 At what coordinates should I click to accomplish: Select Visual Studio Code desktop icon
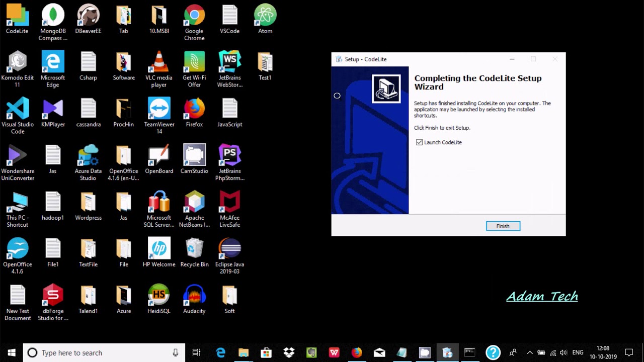click(17, 116)
